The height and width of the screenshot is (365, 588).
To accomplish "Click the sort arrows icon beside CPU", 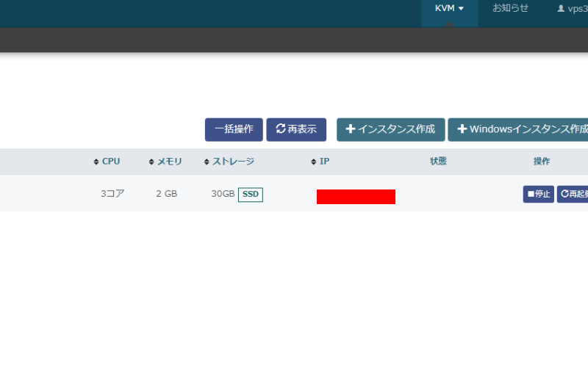I will pyautogui.click(x=96, y=162).
